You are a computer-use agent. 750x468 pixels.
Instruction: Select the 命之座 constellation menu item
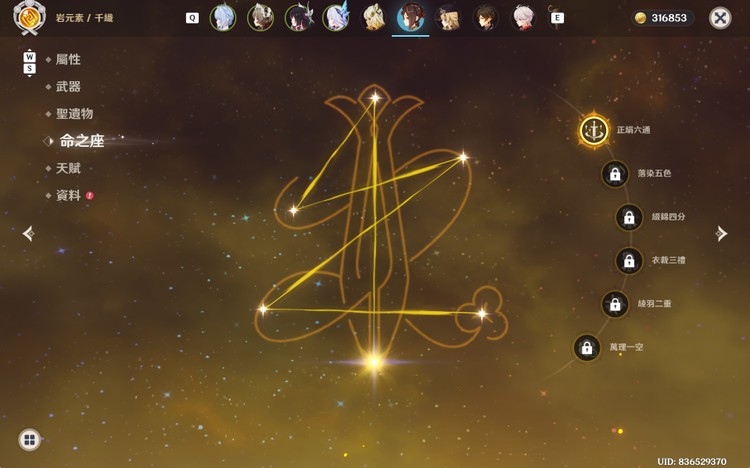tap(82, 141)
